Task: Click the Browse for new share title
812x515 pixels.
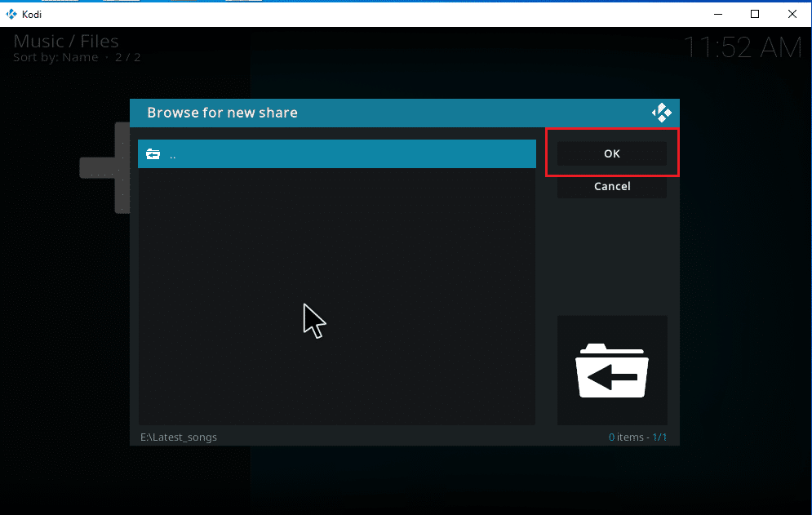Action: [x=222, y=113]
